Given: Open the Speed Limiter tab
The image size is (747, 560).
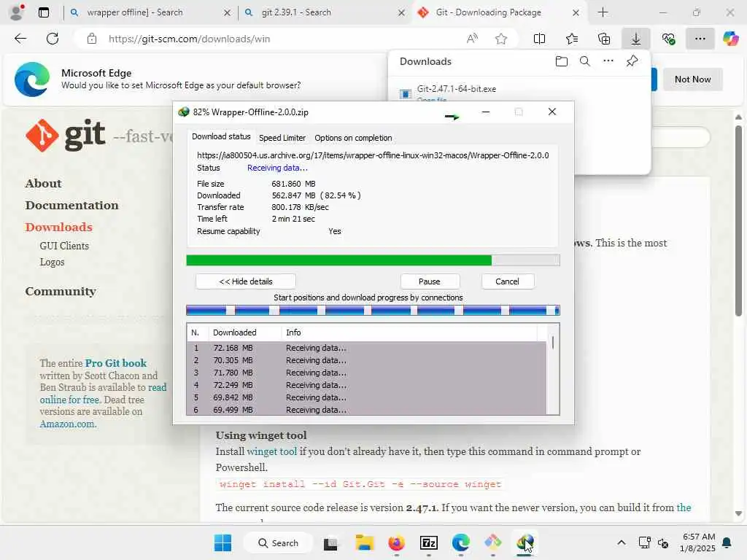Looking at the screenshot, I should point(282,138).
